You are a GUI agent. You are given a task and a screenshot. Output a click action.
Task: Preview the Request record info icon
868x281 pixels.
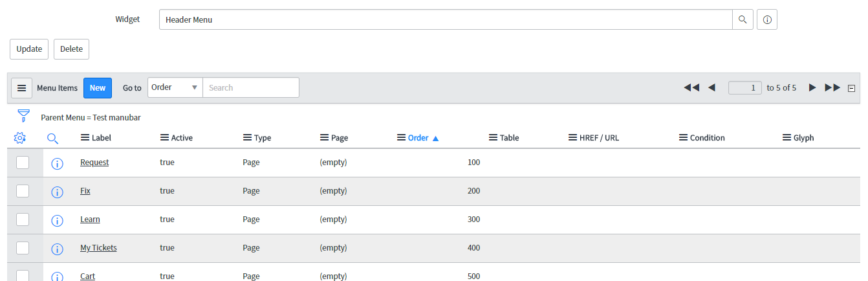pos(57,163)
